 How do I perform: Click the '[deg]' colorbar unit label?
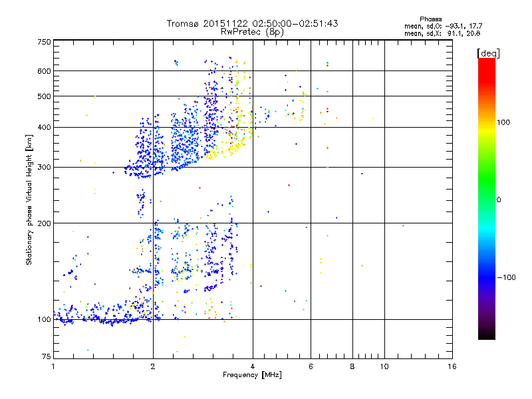(x=488, y=53)
